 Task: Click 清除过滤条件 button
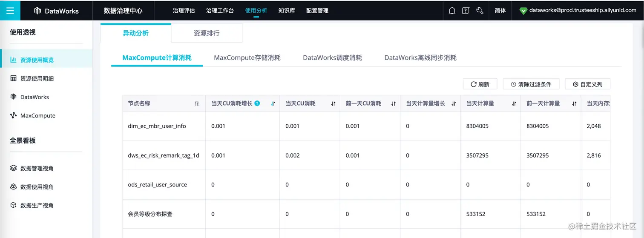click(531, 84)
